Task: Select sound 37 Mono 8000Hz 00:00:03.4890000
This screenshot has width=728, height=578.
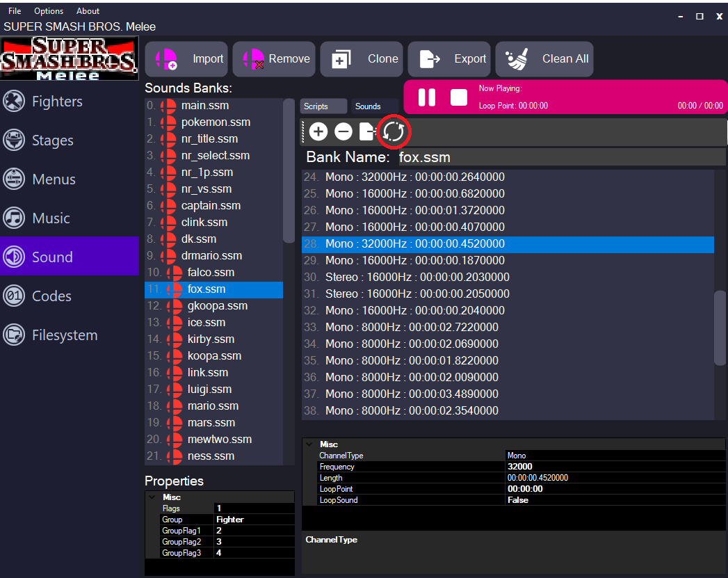Action: coord(508,394)
